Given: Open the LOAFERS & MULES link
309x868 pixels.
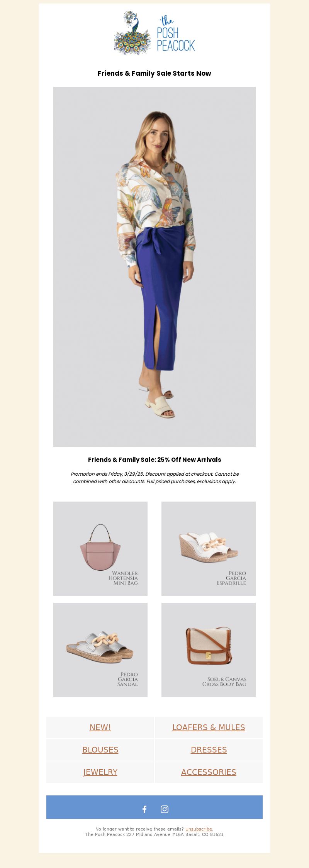Looking at the screenshot, I should point(209,727).
